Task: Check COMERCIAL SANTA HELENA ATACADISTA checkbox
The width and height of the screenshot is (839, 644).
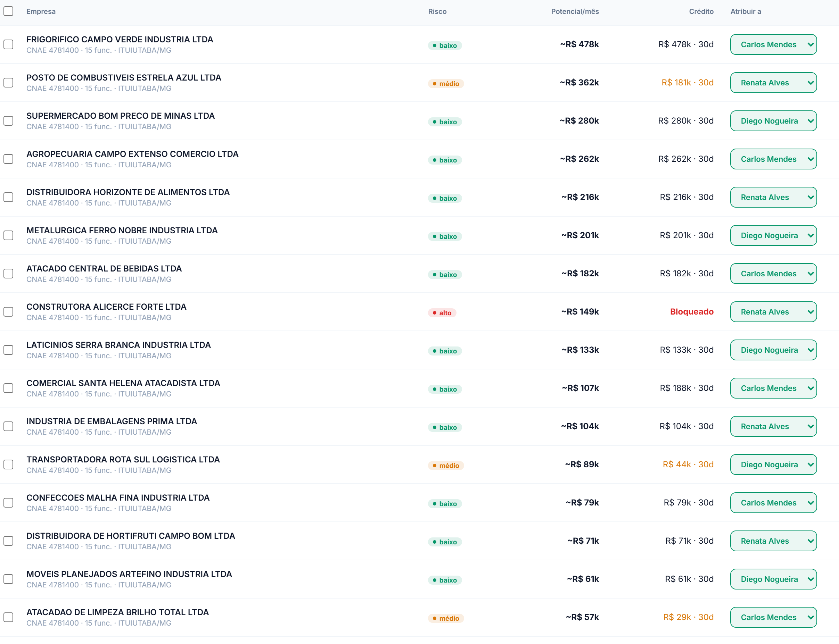Action: (x=8, y=388)
